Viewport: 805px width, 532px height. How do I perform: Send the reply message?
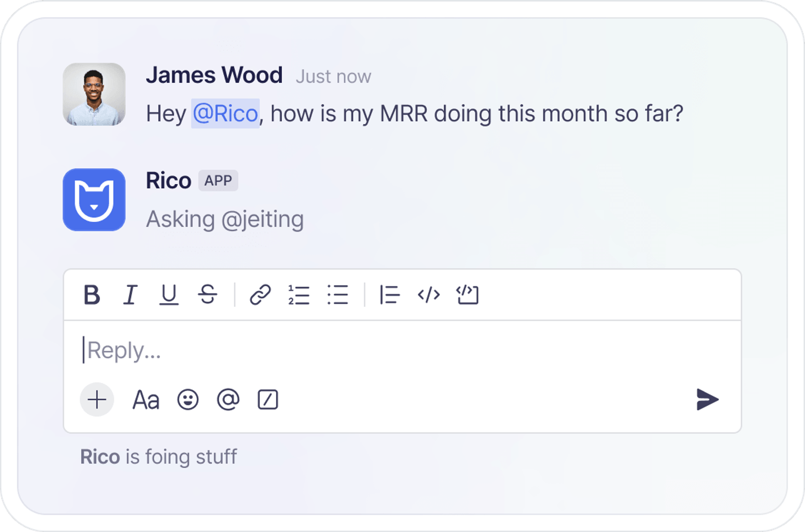click(x=707, y=400)
